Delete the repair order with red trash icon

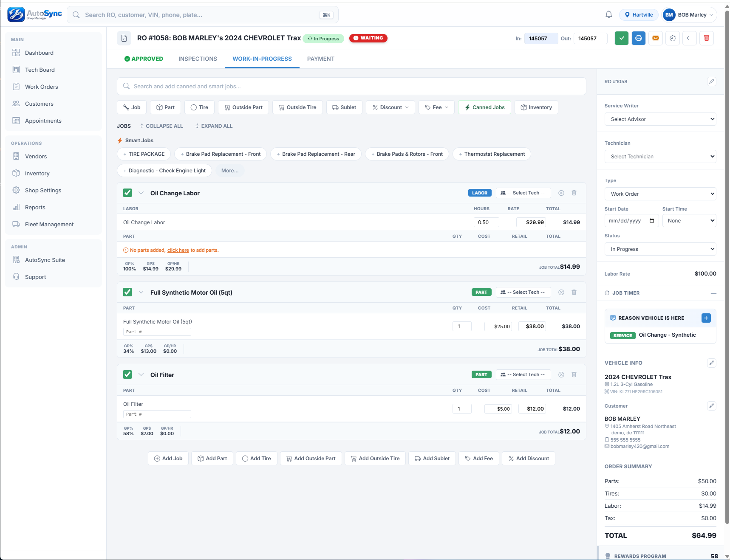707,38
